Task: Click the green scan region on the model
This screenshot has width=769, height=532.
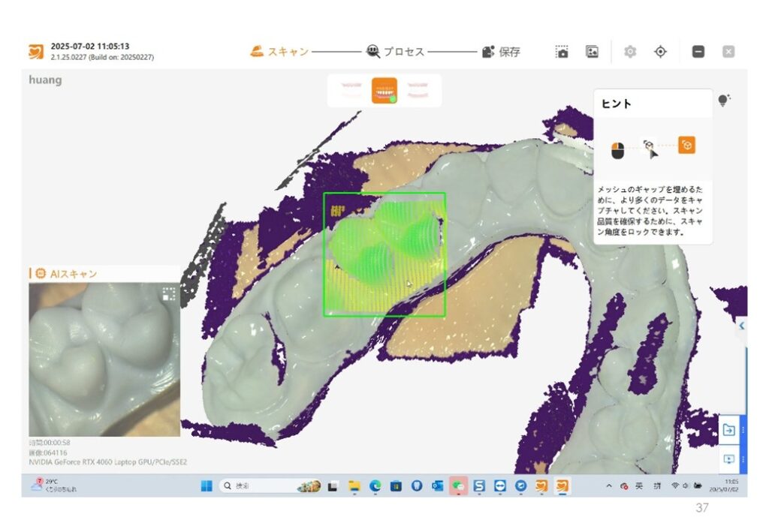Action: click(384, 254)
